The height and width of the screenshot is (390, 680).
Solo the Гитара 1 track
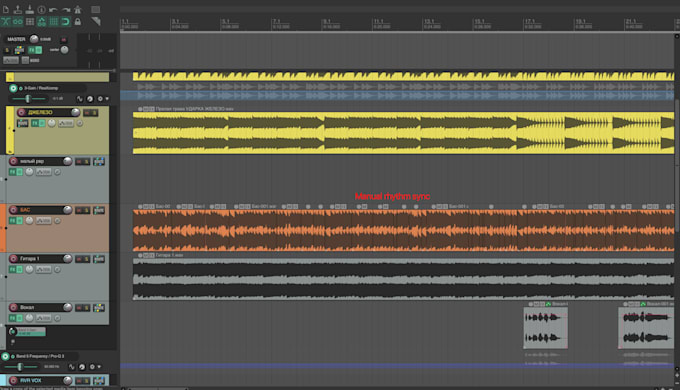click(86, 259)
